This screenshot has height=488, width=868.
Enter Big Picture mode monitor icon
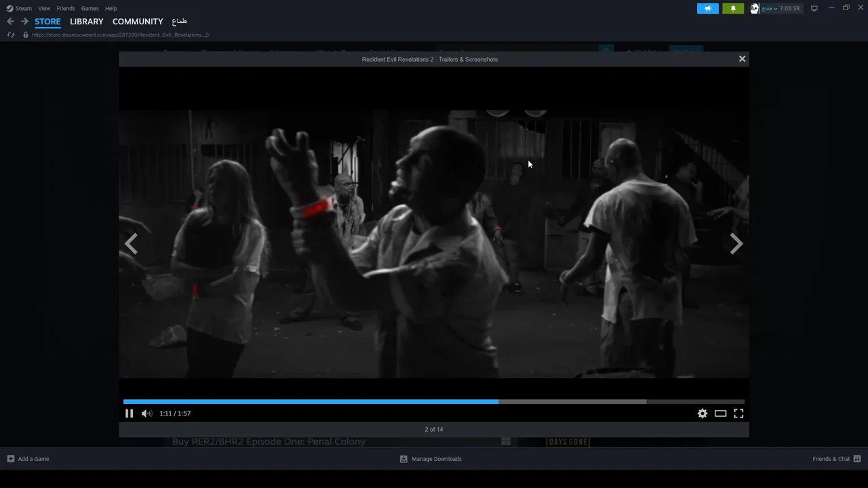(x=814, y=8)
